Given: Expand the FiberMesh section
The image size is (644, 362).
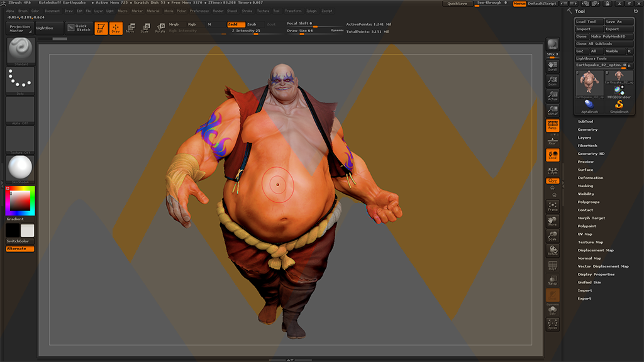Looking at the screenshot, I should tap(587, 146).
